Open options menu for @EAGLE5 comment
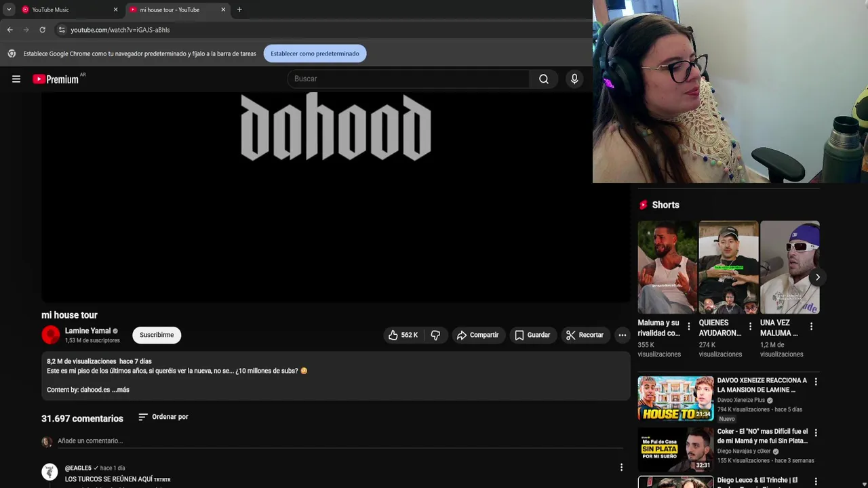 pos(621,467)
